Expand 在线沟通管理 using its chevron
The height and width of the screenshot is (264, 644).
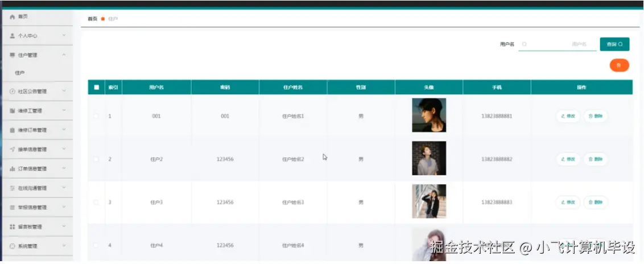click(x=64, y=188)
